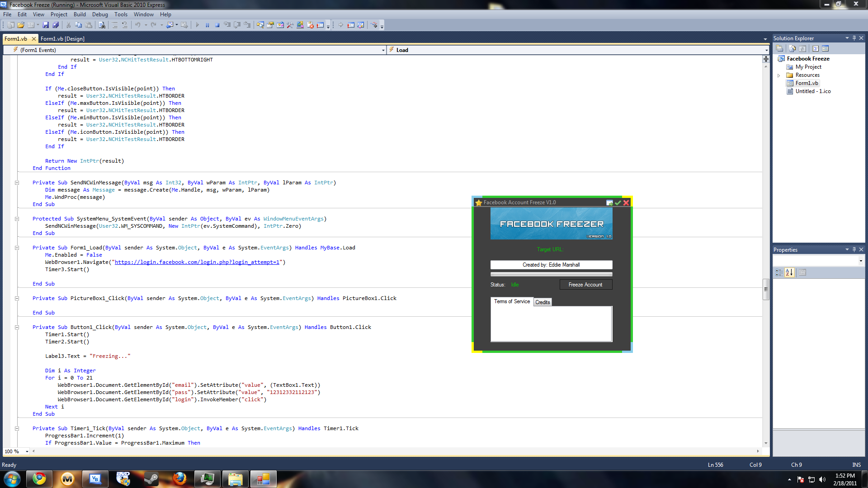Click the Cut scissors toolbar icon
Viewport: 868px width, 488px height.
(68, 25)
